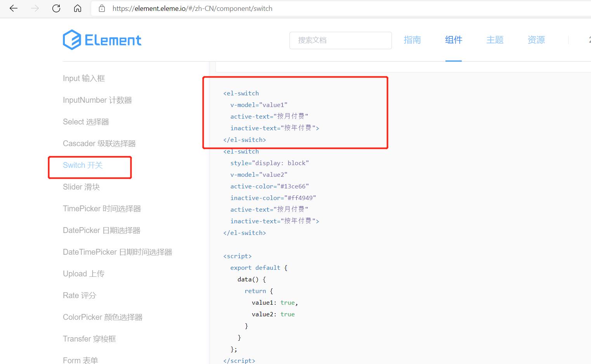591x364 pixels.
Task: Open Transfer 穿梭框 in the sidebar
Action: tap(89, 339)
